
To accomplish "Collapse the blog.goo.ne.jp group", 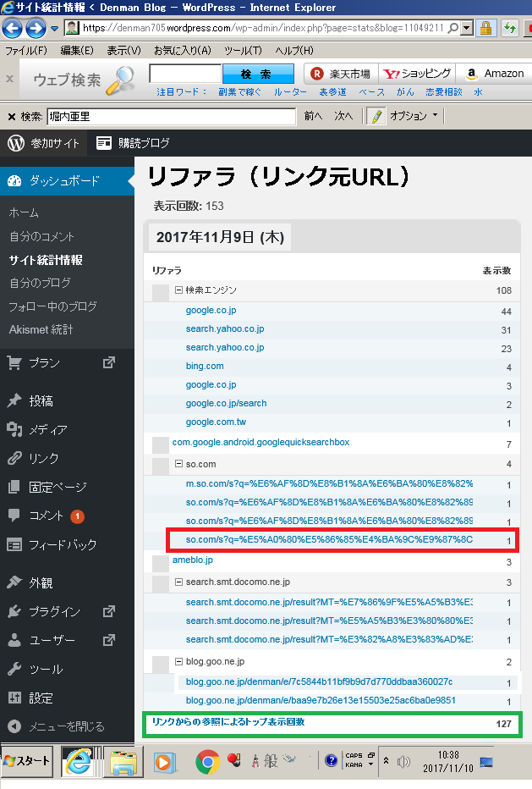I will coord(178,661).
